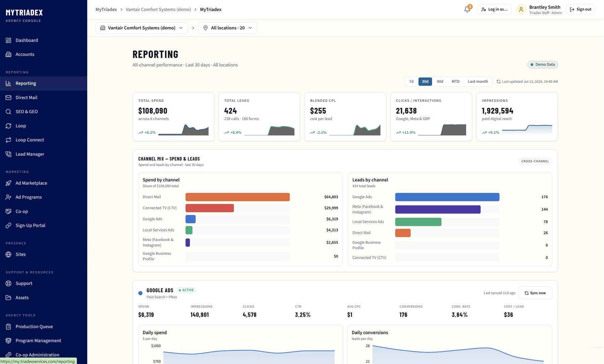Click the Direct Mail envelope icon

[x=8, y=98]
